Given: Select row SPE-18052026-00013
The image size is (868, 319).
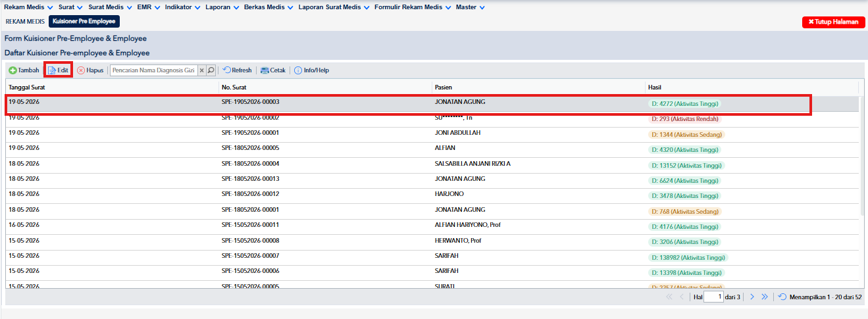Looking at the screenshot, I should point(432,180).
